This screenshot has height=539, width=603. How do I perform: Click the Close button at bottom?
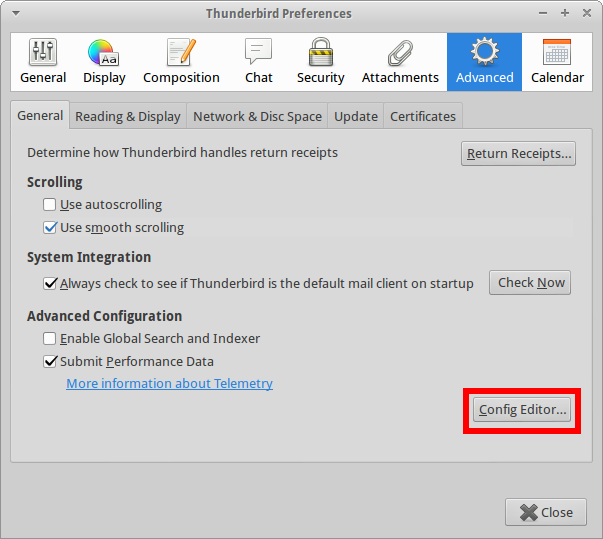(x=546, y=512)
